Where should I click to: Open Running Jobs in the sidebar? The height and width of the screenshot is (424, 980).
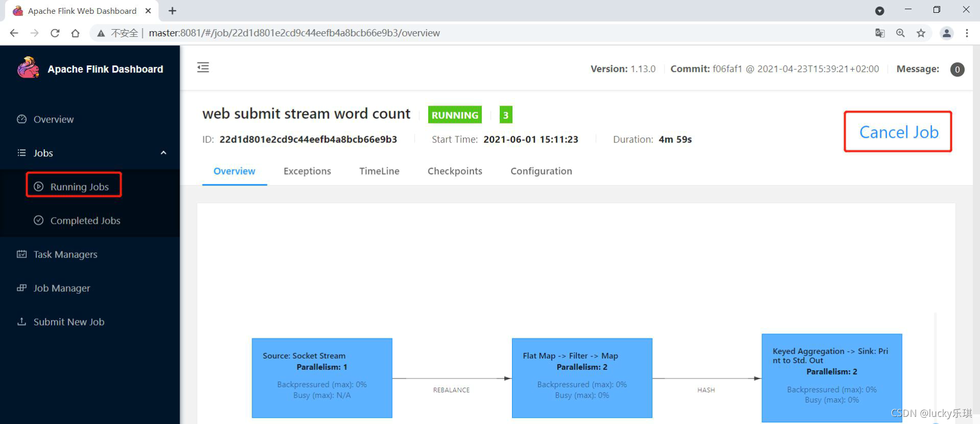coord(90,186)
